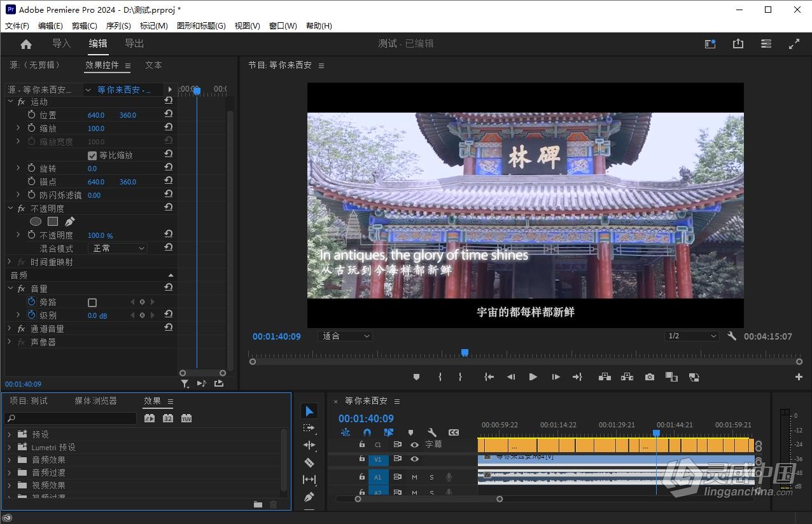The image size is (812, 524).
Task: Toggle animation stopwatch for 旋转
Action: (x=32, y=169)
